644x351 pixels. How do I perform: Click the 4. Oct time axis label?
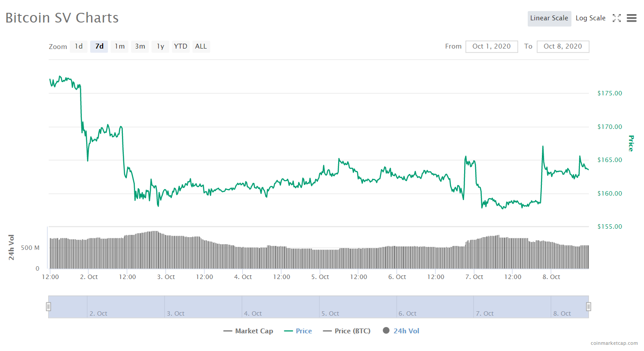coord(243,277)
